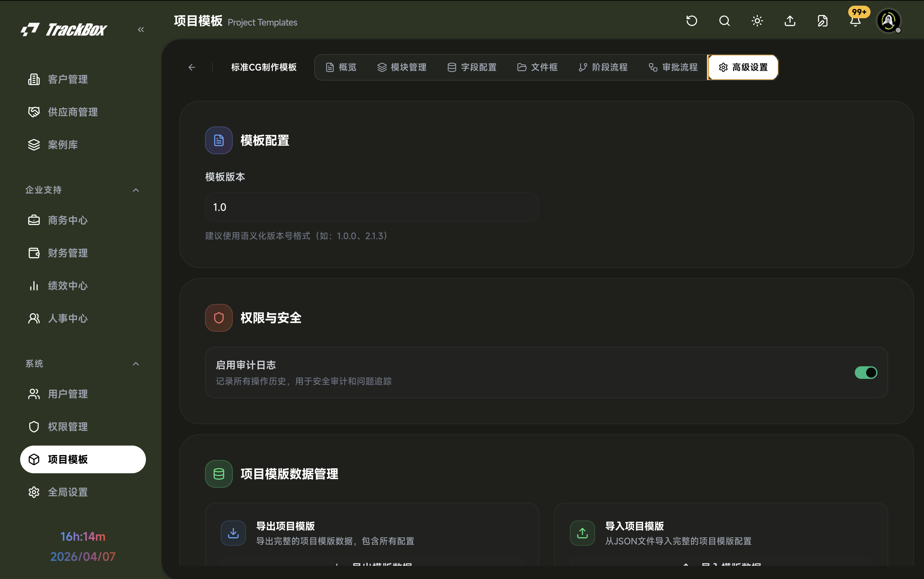Collapse the 企业支持 section
This screenshot has height=579, width=924.
click(x=136, y=190)
